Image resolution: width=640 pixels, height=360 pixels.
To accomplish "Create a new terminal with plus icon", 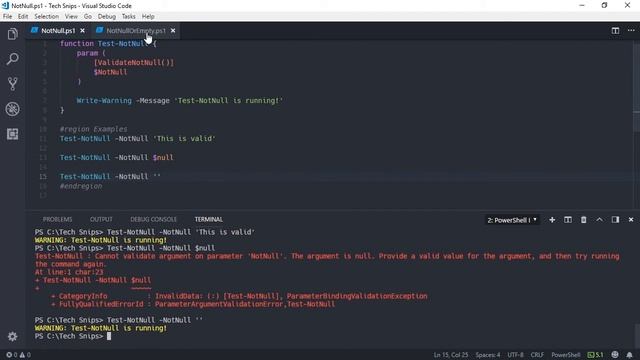I will [552, 220].
